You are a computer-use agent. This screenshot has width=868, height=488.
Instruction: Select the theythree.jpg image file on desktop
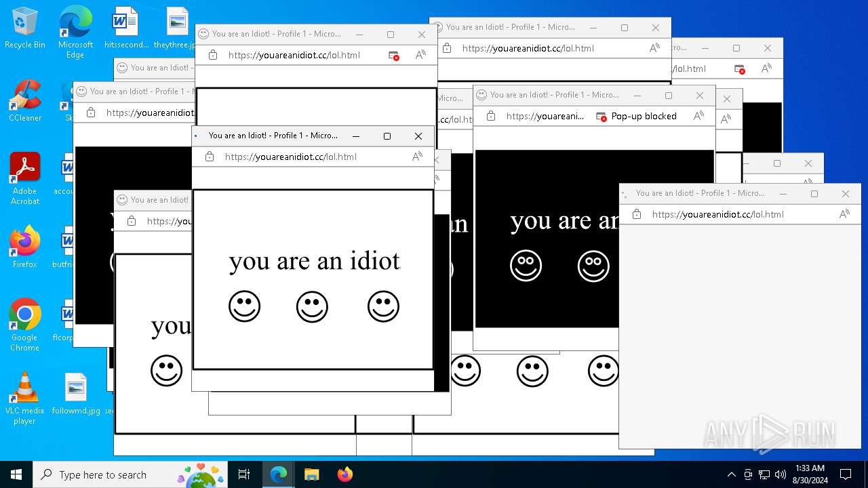176,28
